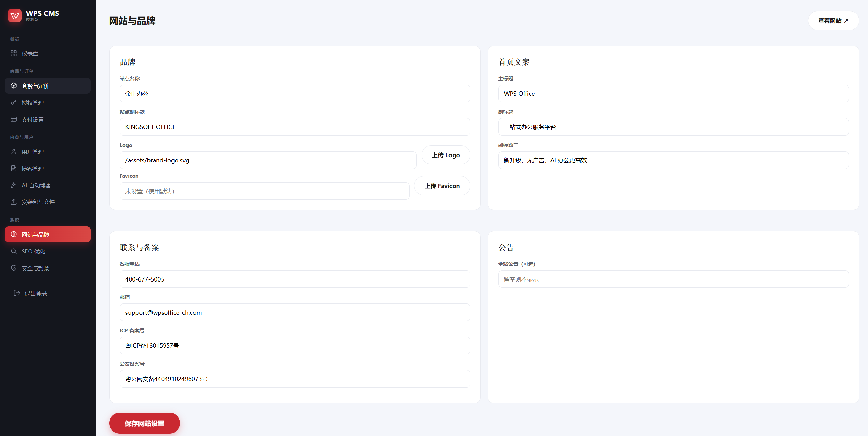Click the 副标题二 input field

click(x=674, y=160)
